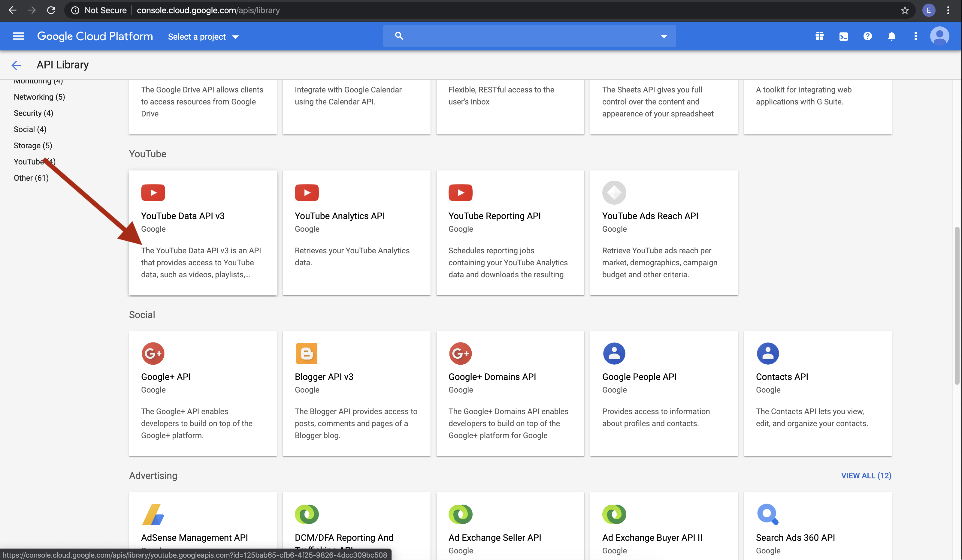Image resolution: width=962 pixels, height=560 pixels.
Task: Activate Cloud Shell terminal icon
Action: pos(843,36)
